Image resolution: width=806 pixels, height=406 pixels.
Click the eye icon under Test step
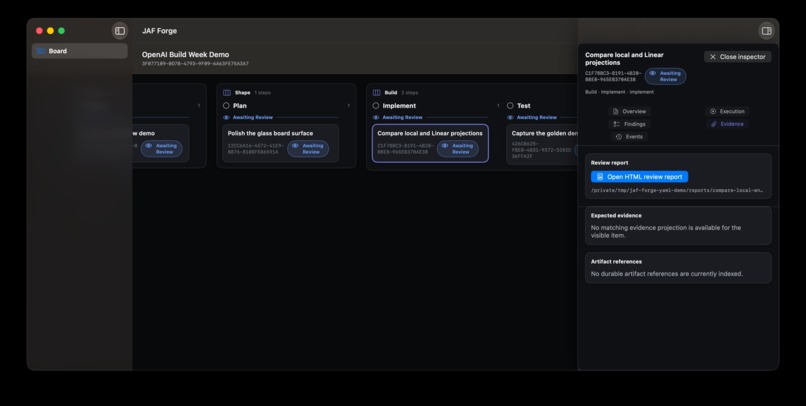click(510, 117)
